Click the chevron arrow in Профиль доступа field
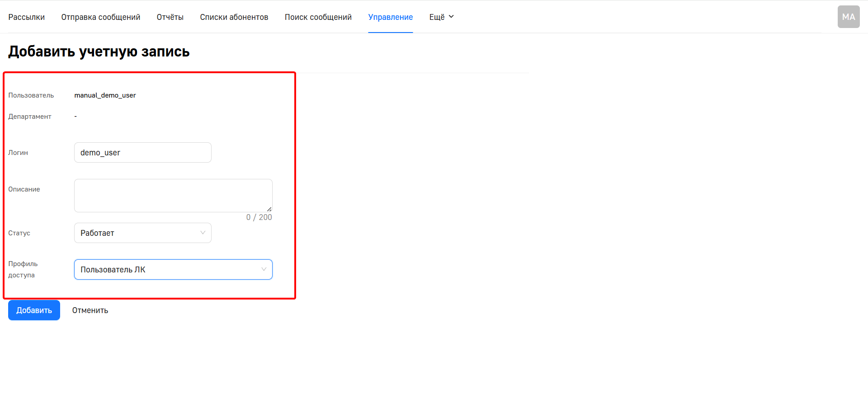The width and height of the screenshot is (868, 412). [x=264, y=269]
